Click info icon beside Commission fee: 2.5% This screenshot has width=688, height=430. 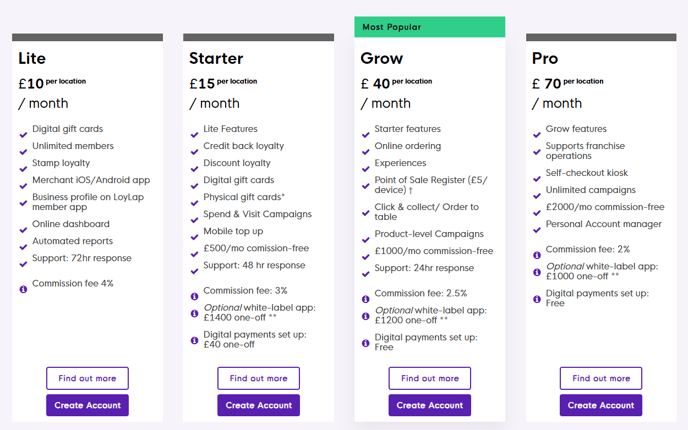(366, 299)
